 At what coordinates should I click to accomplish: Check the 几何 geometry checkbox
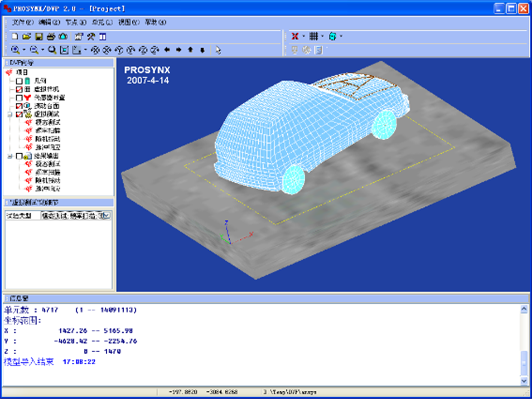(19, 81)
